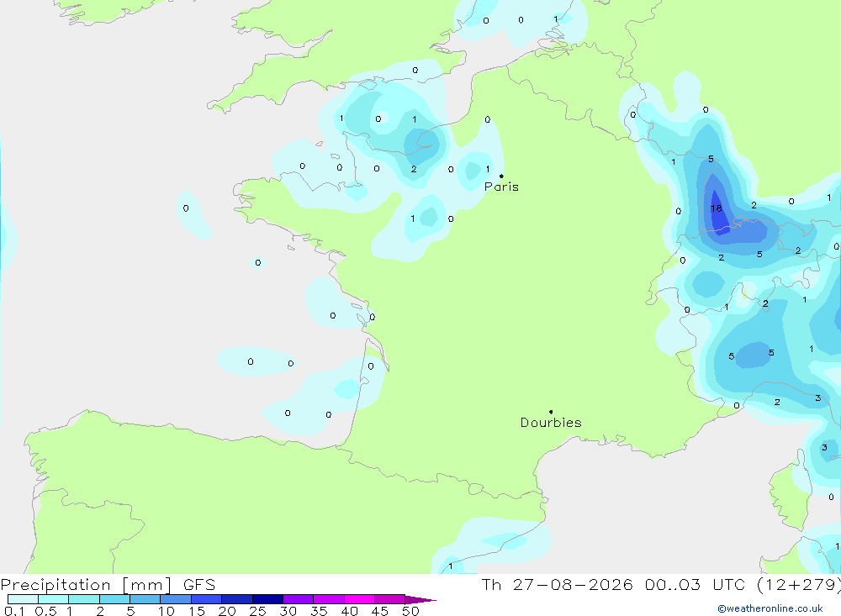Click the legend tick label 25
Viewport: 841px width, 616px height.
(257, 611)
